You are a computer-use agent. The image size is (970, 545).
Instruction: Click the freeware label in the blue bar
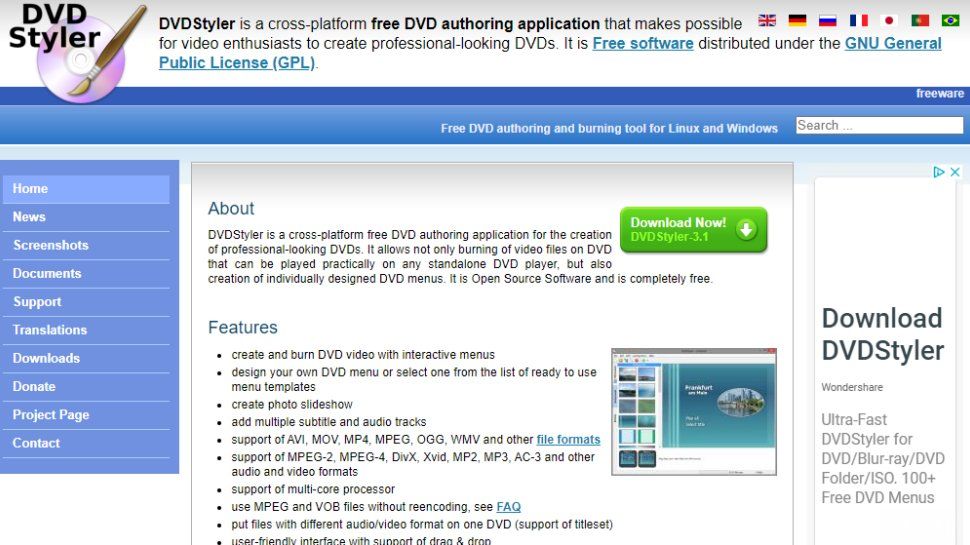940,93
